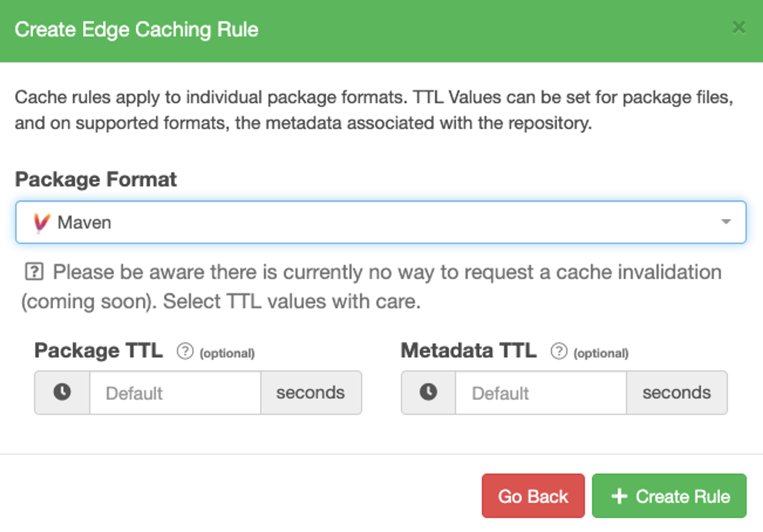
Task: Click the Metadata TTL label text
Action: tap(469, 350)
